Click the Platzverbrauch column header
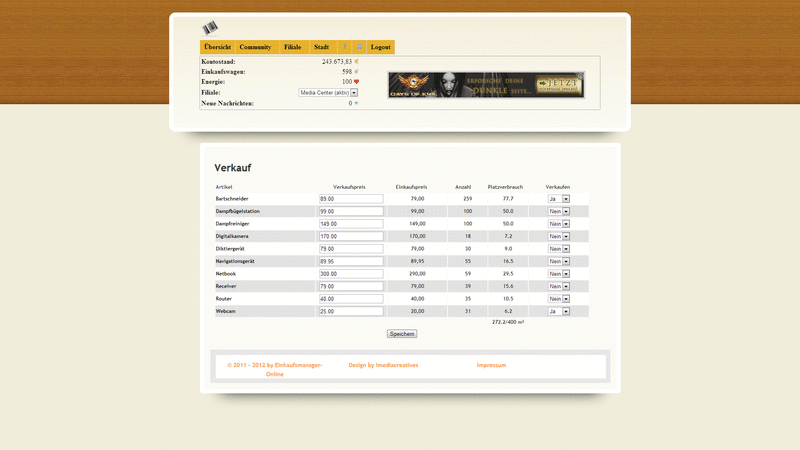Viewport: 800px width, 450px height. point(505,187)
